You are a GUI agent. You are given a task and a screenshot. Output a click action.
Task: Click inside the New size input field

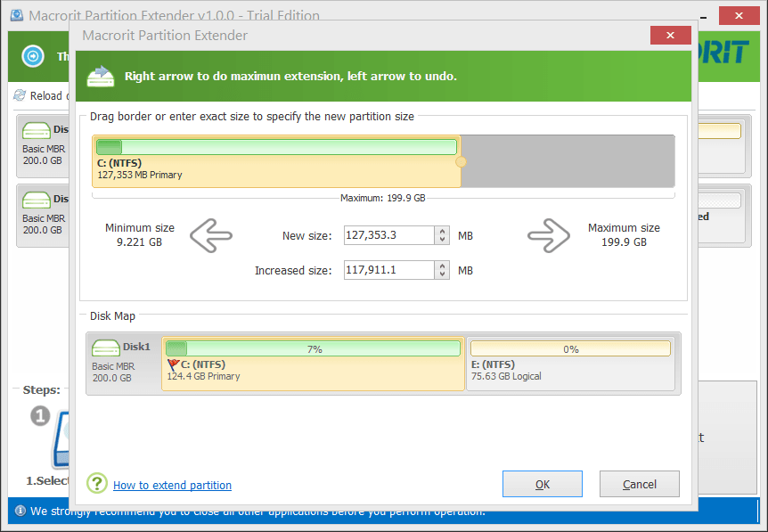pyautogui.click(x=392, y=235)
